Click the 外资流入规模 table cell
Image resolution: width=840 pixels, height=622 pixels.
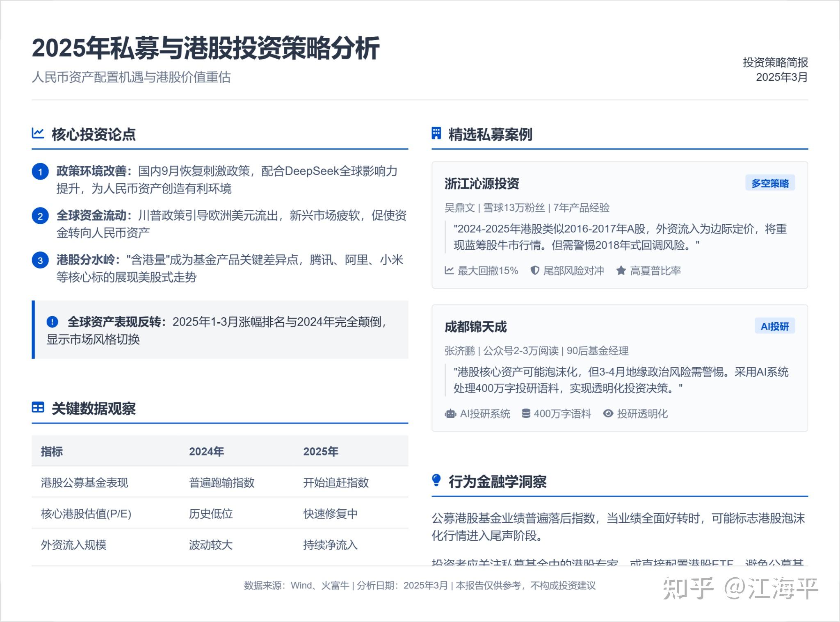click(73, 545)
